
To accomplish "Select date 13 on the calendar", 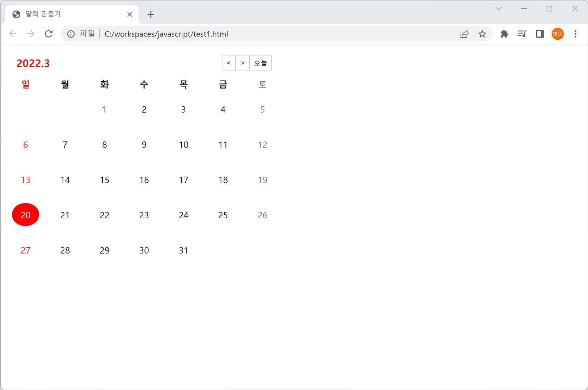I will pos(25,180).
